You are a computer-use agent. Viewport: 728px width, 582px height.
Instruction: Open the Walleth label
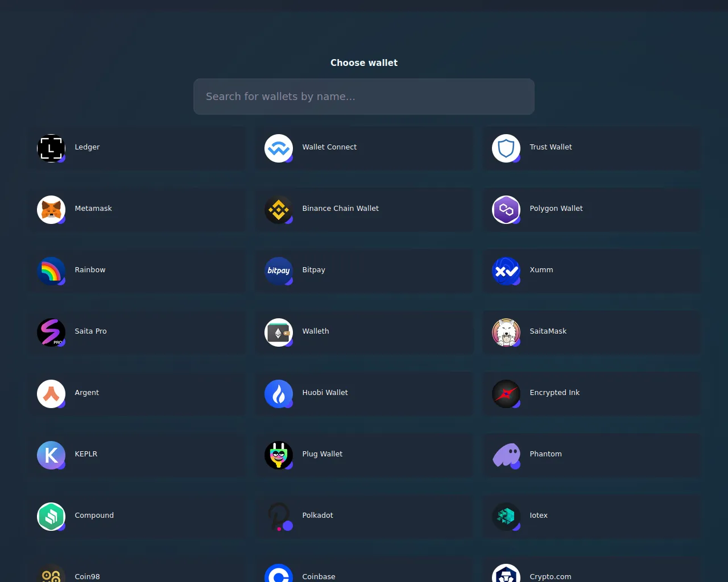point(316,331)
